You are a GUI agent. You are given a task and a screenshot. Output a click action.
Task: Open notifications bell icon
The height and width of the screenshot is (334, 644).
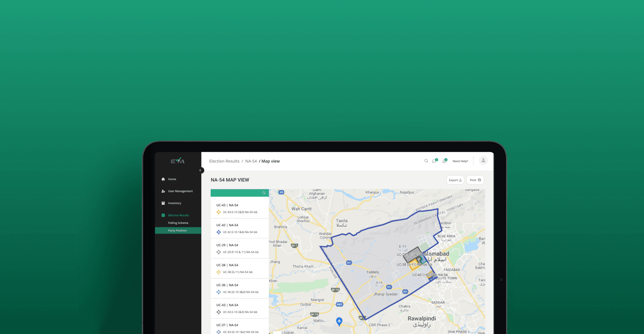point(444,161)
